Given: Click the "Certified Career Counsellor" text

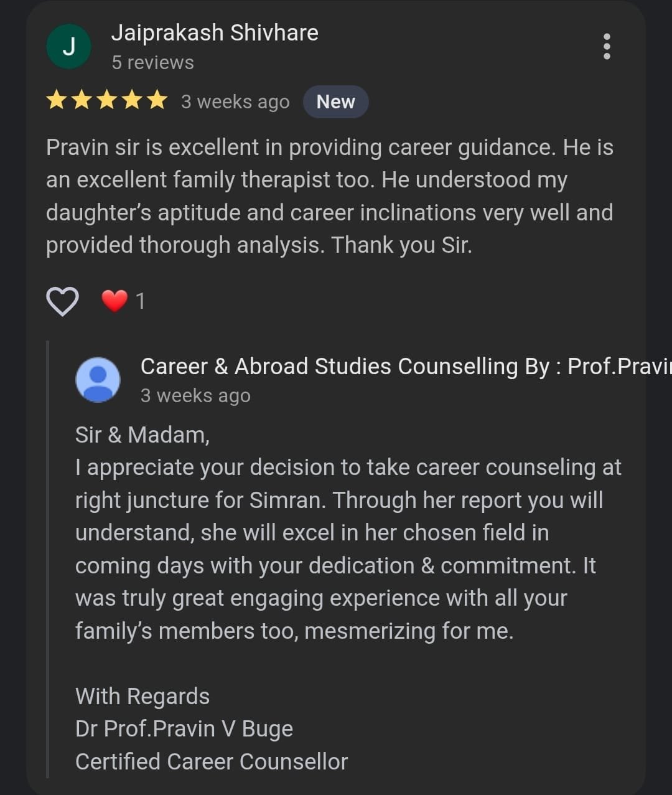Looking at the screenshot, I should (x=212, y=761).
